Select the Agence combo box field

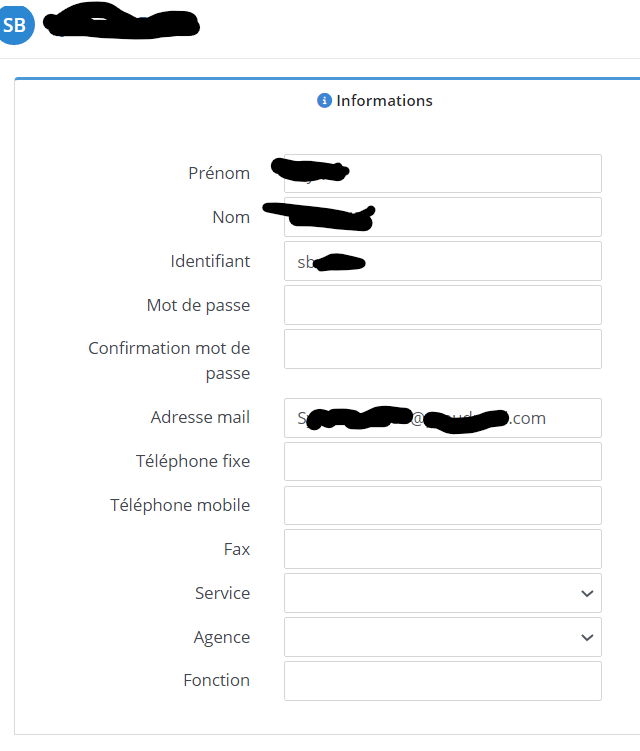pos(443,637)
